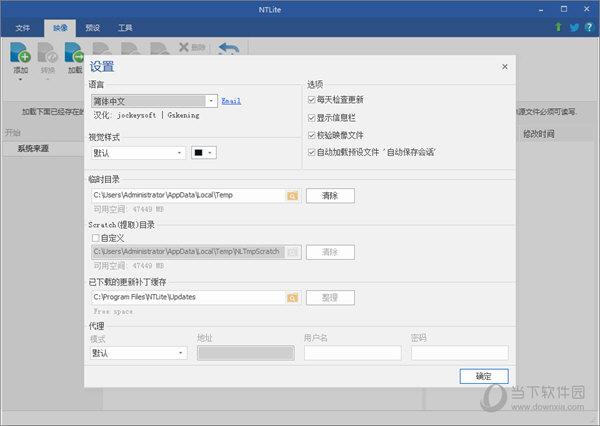Expand the 添加 button's dropdown arrow
Image resolution: width=600 pixels, height=426 pixels.
pos(20,80)
